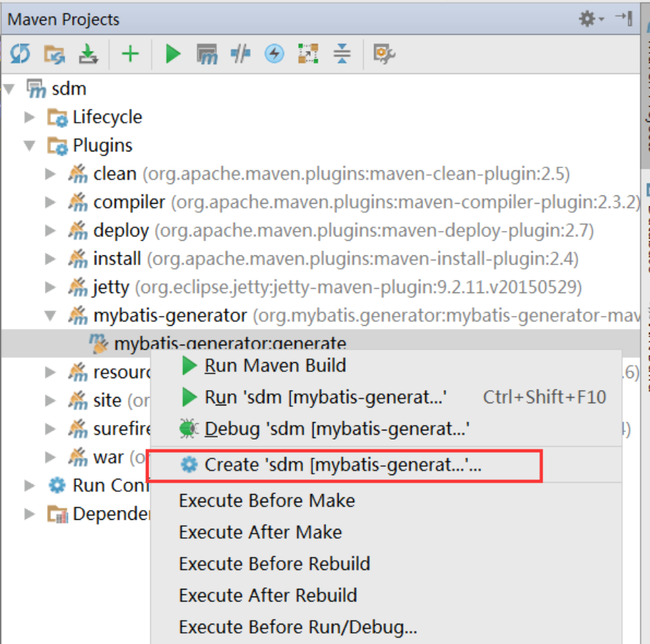Viewport: 650px width, 644px height.
Task: Click the compiler plugin icon
Action: click(x=78, y=202)
